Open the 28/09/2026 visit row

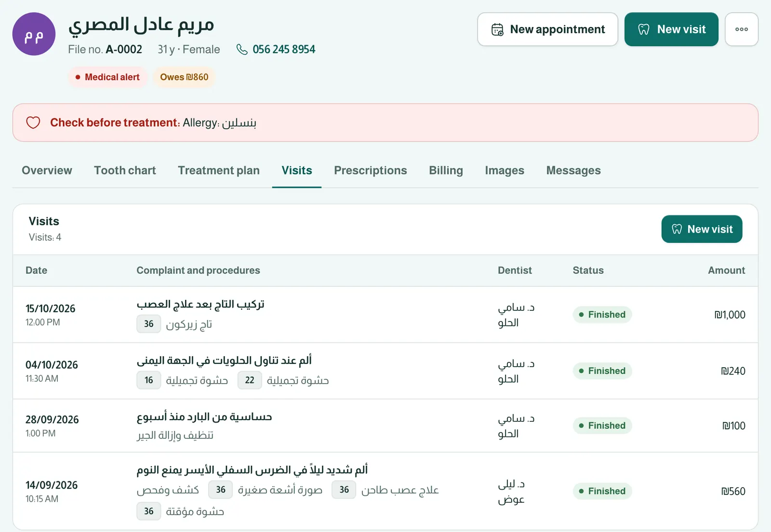click(x=385, y=426)
